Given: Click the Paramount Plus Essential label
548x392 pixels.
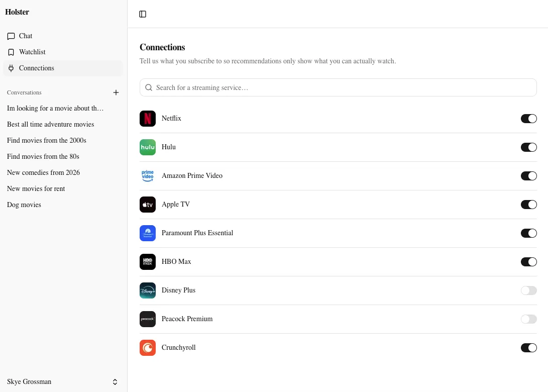Looking at the screenshot, I should pyautogui.click(x=197, y=233).
